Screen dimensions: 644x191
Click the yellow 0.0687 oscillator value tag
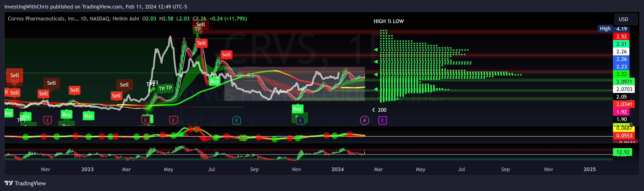tap(624, 128)
